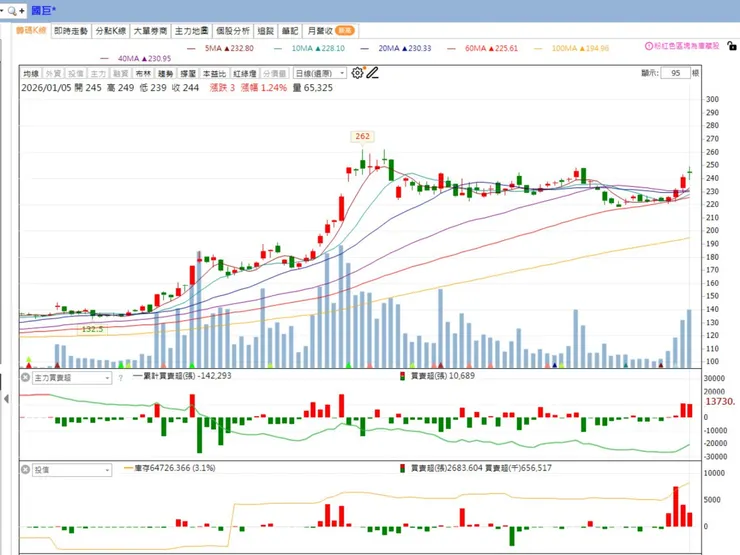Image resolution: width=740 pixels, height=555 pixels.
Task: Click the 100MA legend entry
Action: coord(572,48)
